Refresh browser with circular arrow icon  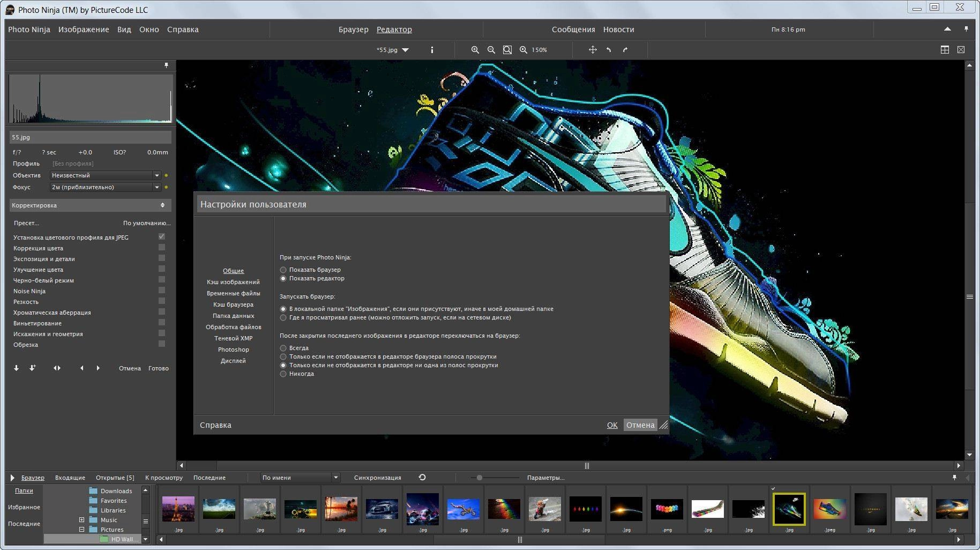click(x=422, y=477)
